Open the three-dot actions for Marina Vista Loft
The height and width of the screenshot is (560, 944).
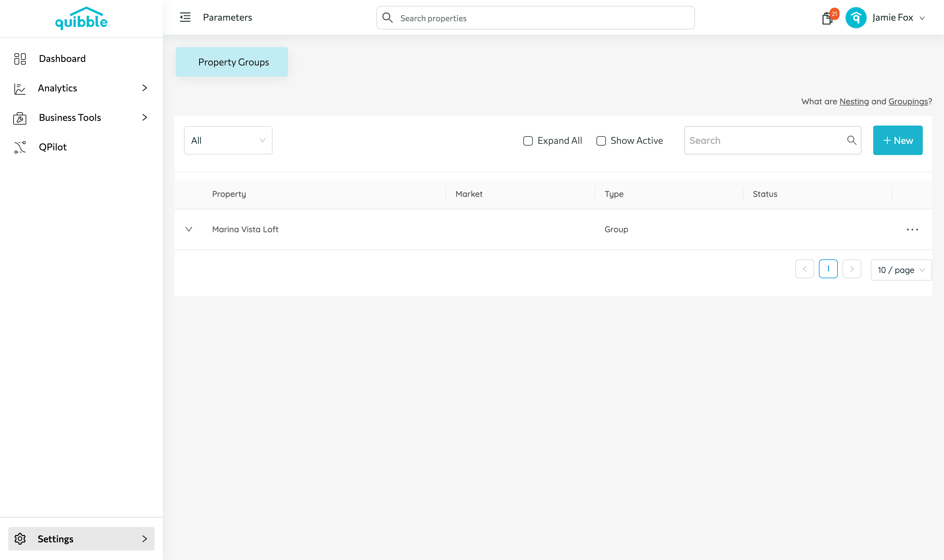point(912,229)
